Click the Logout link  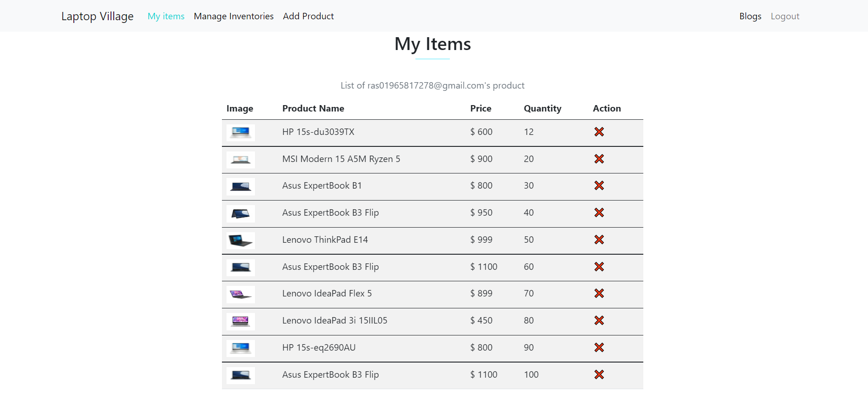785,16
